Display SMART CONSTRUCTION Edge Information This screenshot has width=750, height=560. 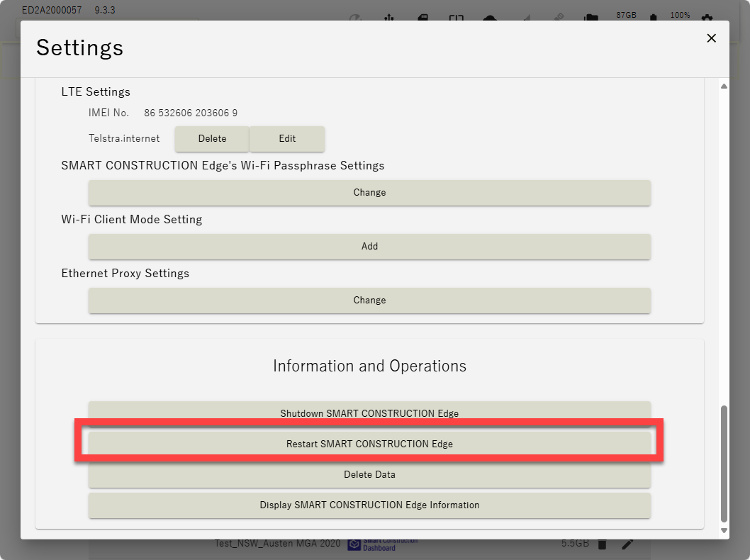pyautogui.click(x=369, y=505)
